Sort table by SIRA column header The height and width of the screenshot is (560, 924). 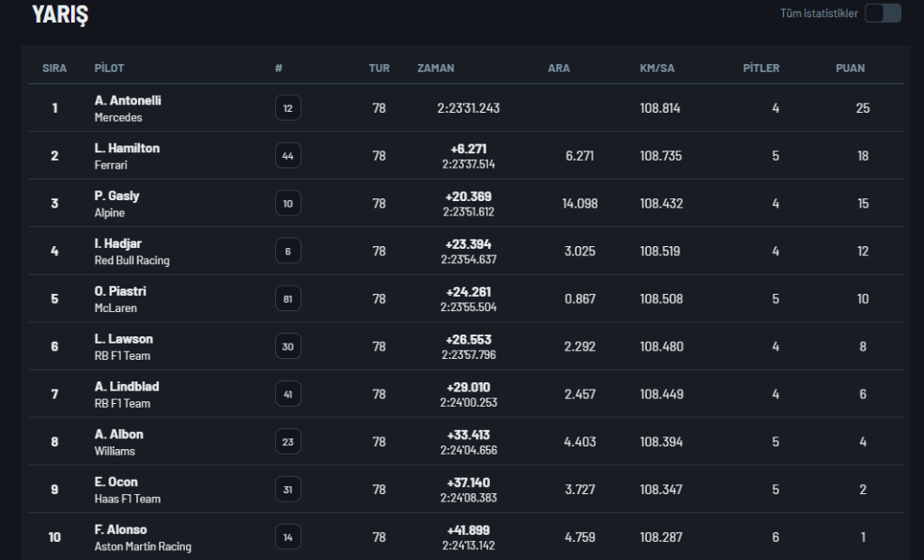click(x=54, y=68)
